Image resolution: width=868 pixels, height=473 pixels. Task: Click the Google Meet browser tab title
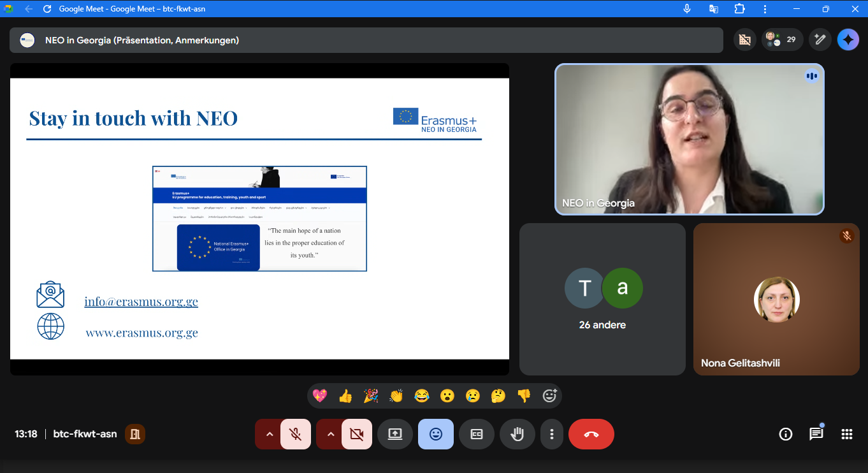point(132,9)
